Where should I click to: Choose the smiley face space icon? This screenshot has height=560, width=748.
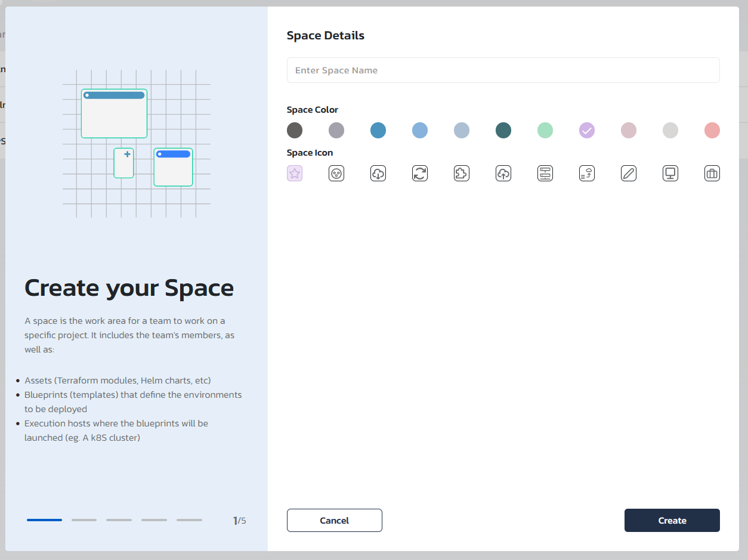click(336, 173)
